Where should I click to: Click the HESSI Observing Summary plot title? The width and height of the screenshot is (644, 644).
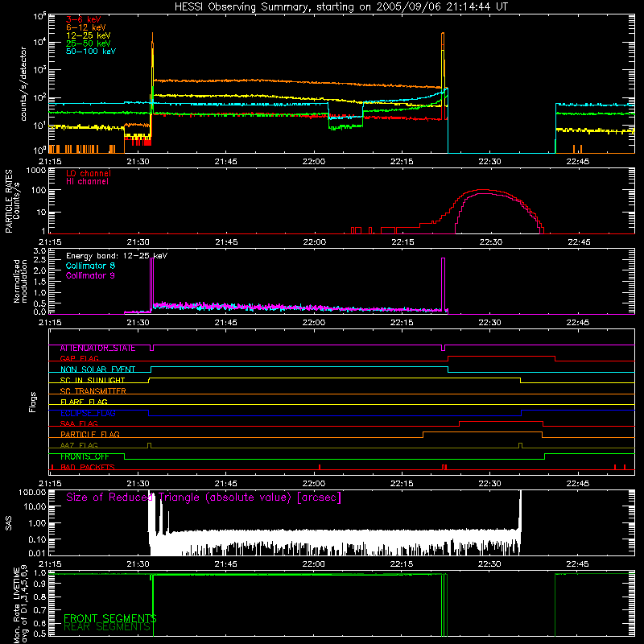click(x=341, y=7)
